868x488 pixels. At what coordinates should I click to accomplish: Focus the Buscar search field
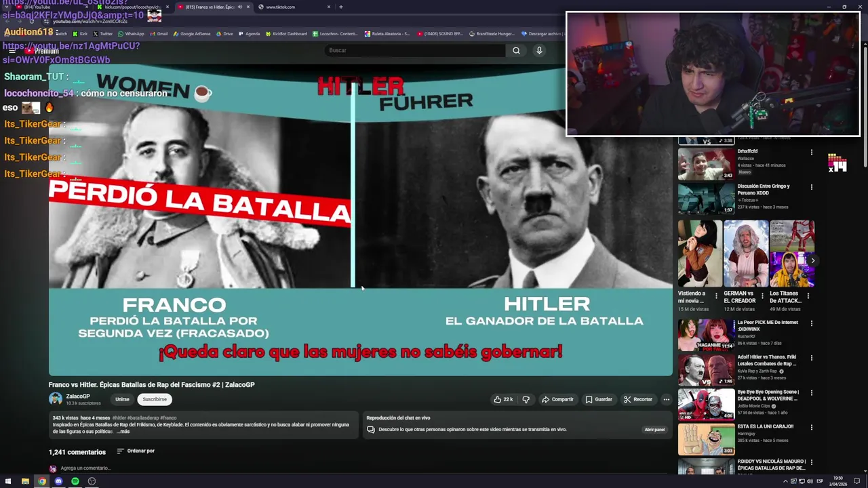pyautogui.click(x=415, y=50)
